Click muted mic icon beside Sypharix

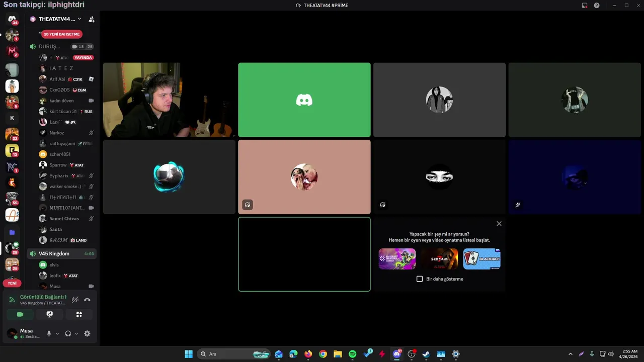(x=91, y=176)
